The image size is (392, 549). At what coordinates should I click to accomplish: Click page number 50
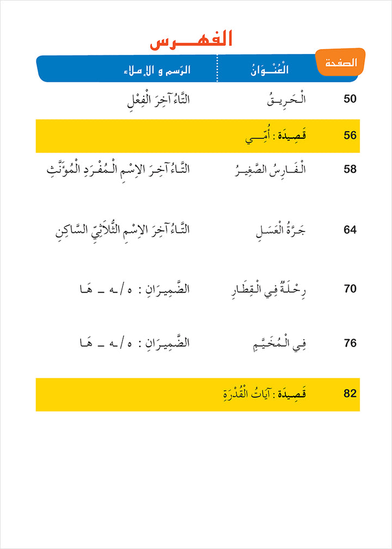pos(350,99)
